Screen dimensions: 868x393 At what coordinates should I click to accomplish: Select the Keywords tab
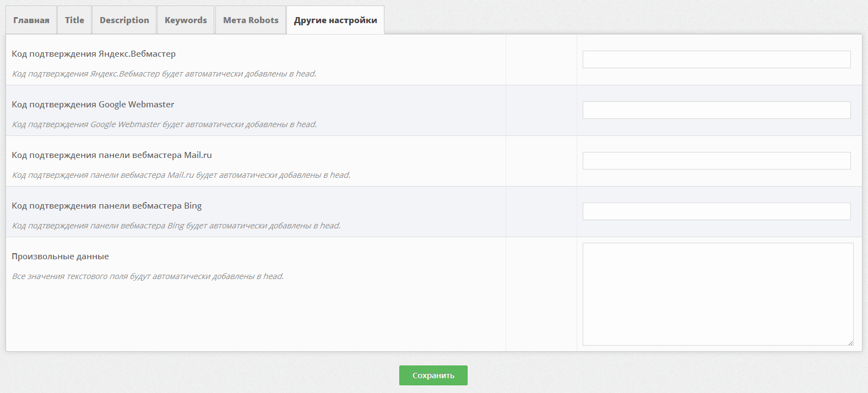[x=186, y=20]
